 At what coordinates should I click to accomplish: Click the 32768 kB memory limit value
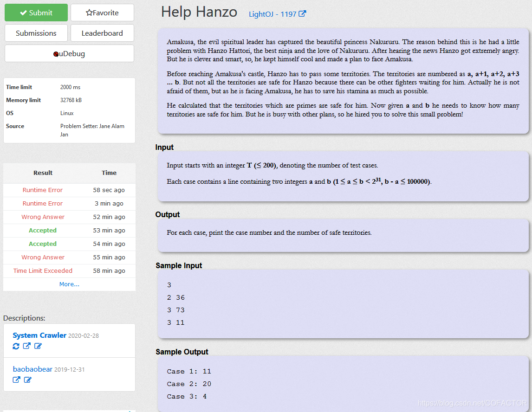click(71, 100)
